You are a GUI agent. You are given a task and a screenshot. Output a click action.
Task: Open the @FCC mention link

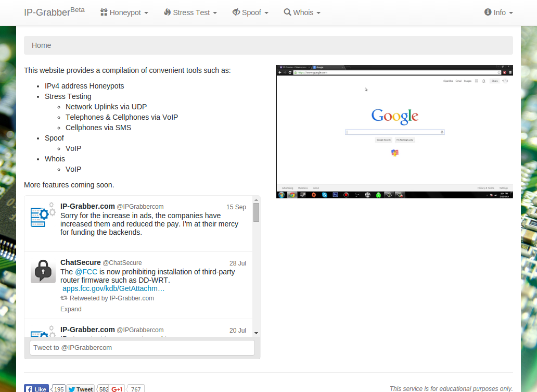tap(86, 272)
